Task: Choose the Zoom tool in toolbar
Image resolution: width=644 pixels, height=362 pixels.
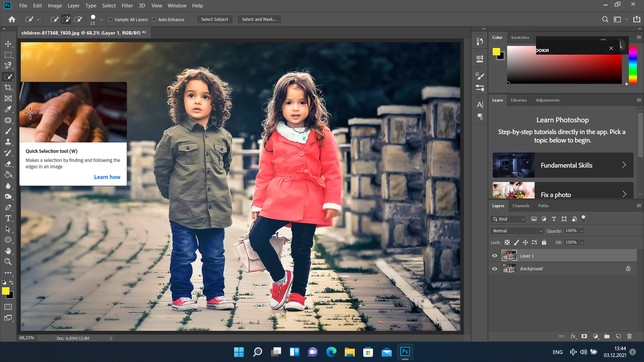Action: coord(8,262)
